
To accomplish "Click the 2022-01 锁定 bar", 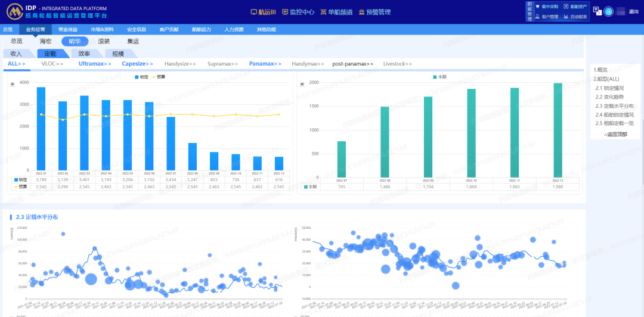I will (41, 129).
